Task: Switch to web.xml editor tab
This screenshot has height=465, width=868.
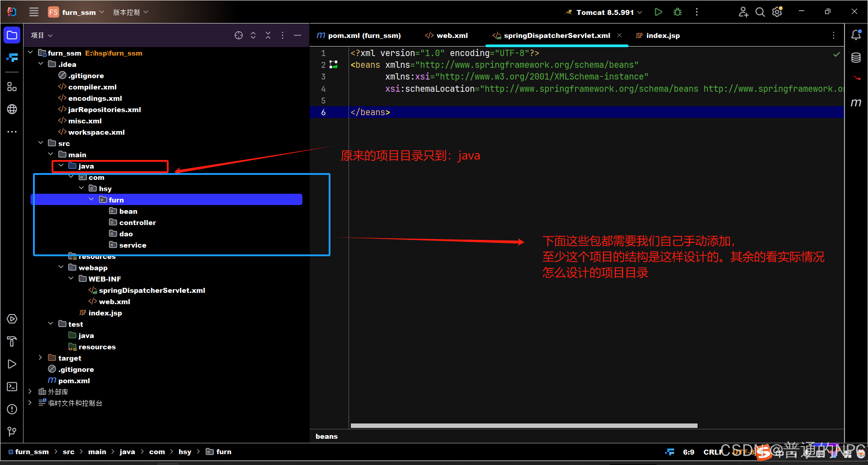Action: point(447,35)
